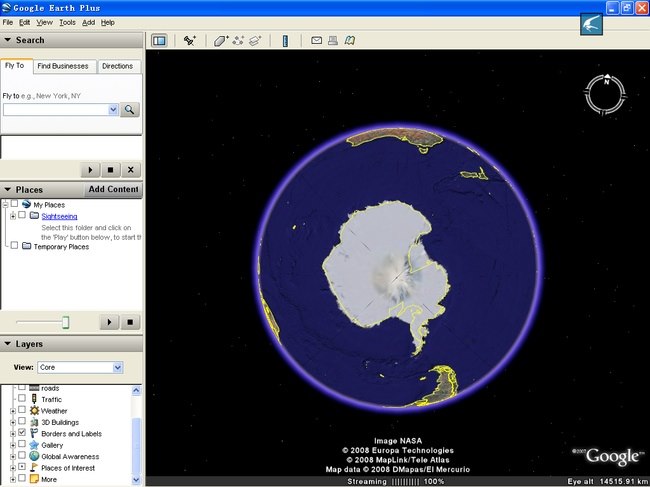Click the Add Image Overlay icon

255,41
